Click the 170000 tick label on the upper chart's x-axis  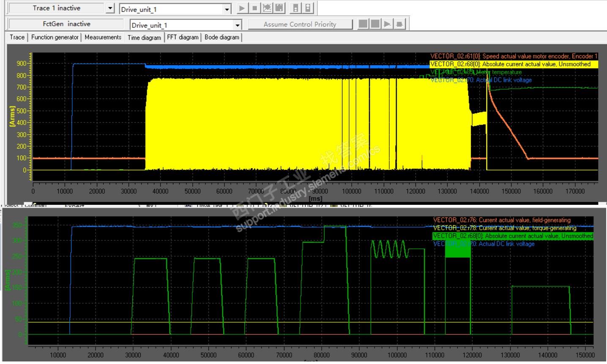pyautogui.click(x=575, y=191)
